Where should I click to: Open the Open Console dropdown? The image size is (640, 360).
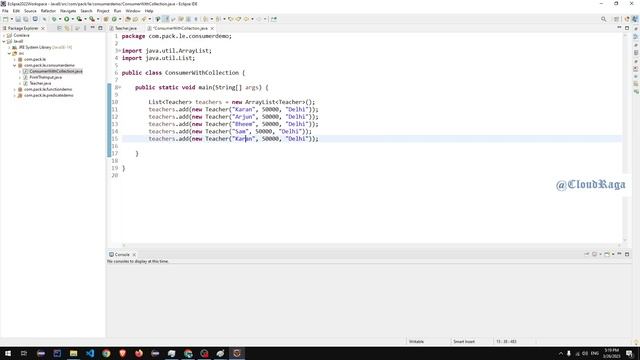tap(613, 254)
